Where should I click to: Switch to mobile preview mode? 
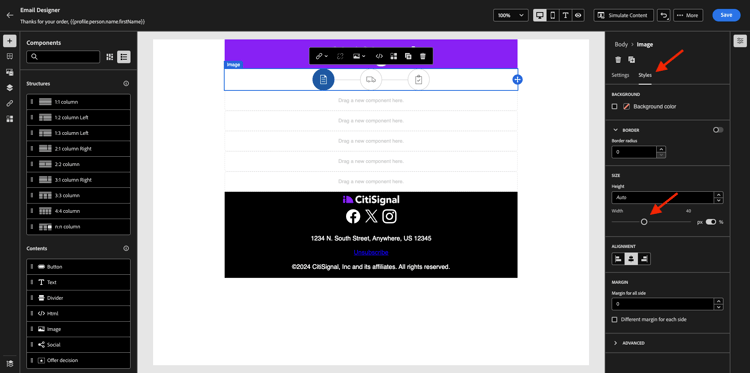(x=552, y=15)
